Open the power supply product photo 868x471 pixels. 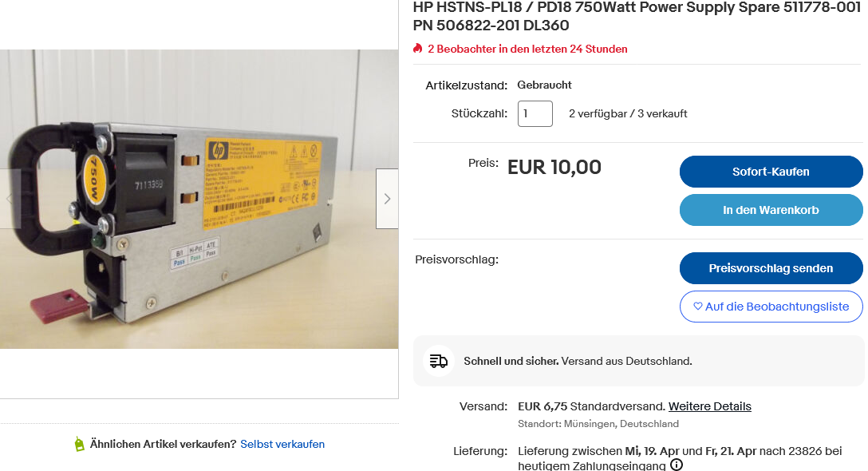(x=199, y=199)
